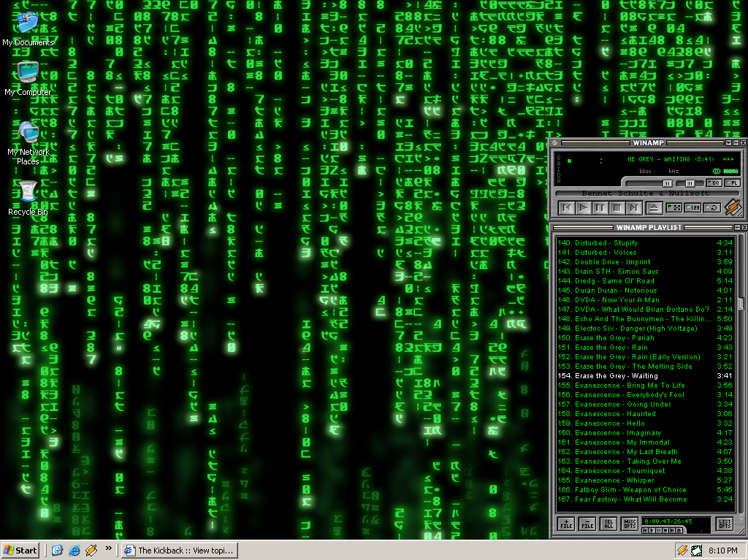
Task: Expand the quick launch overflow chevron
Action: 109,548
